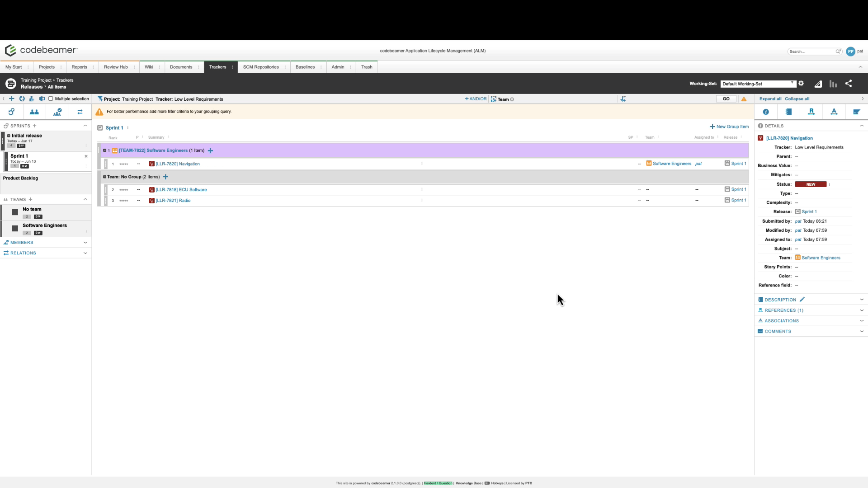Click the add new item plus icon in left toolbar
The image size is (868, 488).
pyautogui.click(x=12, y=99)
